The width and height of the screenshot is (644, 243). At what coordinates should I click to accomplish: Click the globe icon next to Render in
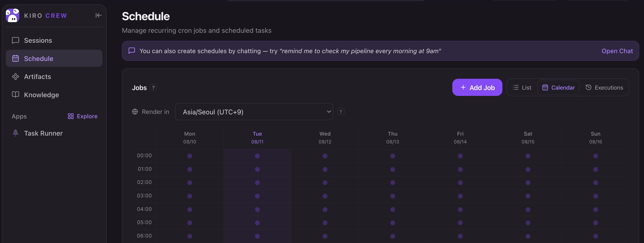tap(135, 112)
